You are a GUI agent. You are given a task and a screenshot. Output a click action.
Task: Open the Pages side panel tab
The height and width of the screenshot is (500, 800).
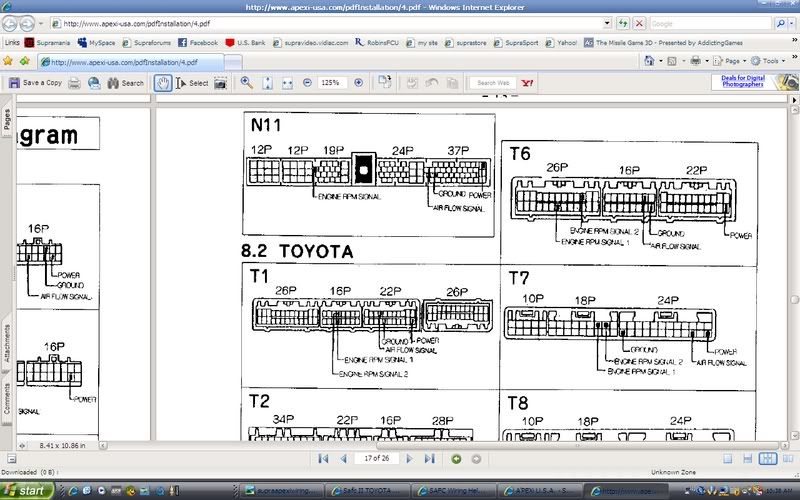tap(7, 120)
